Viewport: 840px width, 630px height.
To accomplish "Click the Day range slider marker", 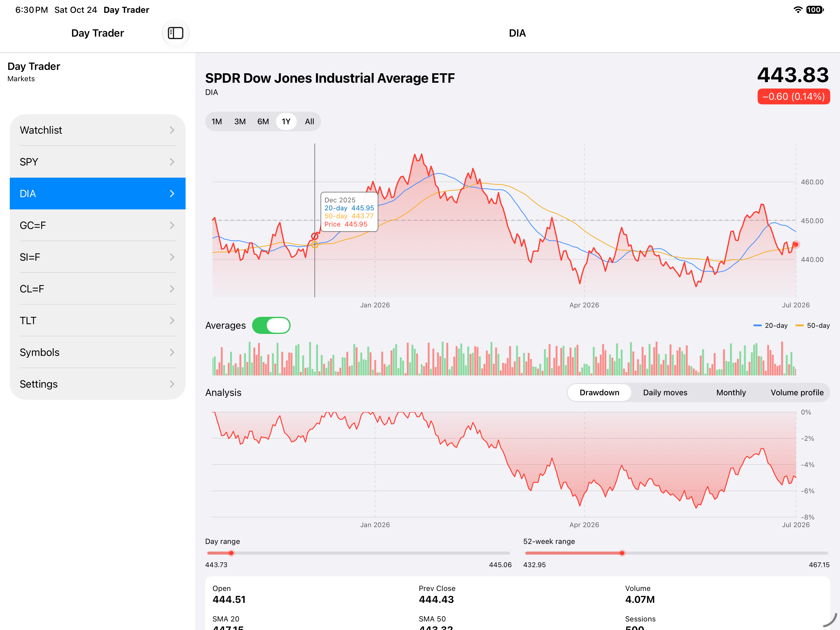I will (231, 553).
